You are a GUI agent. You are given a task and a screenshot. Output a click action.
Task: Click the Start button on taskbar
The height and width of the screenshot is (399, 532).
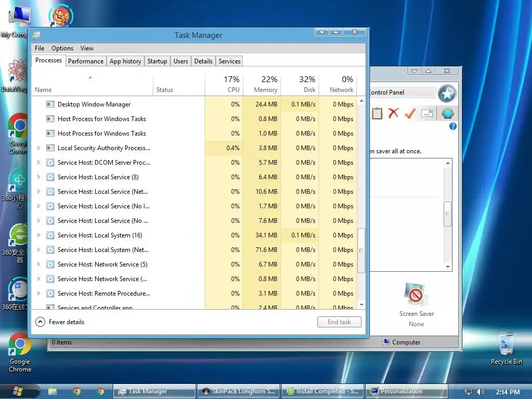[x=17, y=392]
